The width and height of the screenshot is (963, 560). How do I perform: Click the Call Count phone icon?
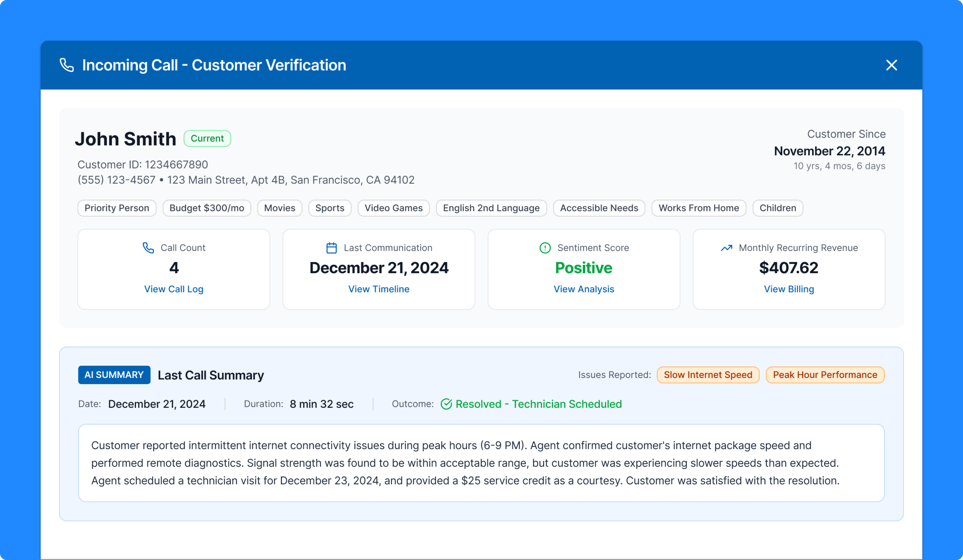click(x=148, y=248)
